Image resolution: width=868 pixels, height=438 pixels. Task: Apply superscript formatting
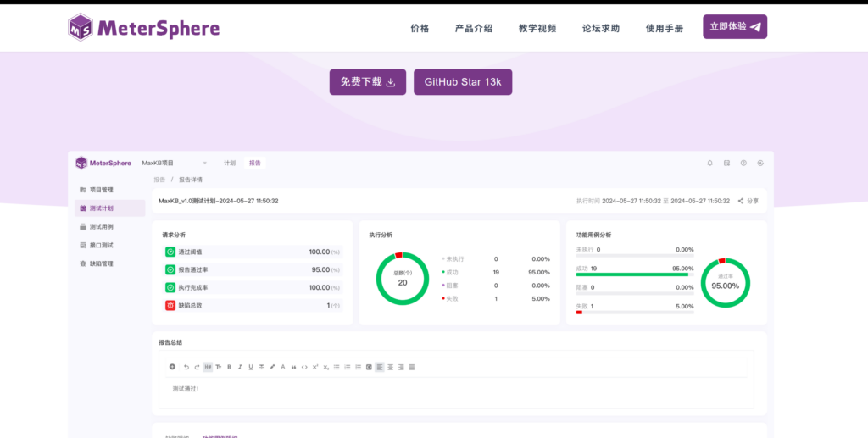(x=315, y=367)
